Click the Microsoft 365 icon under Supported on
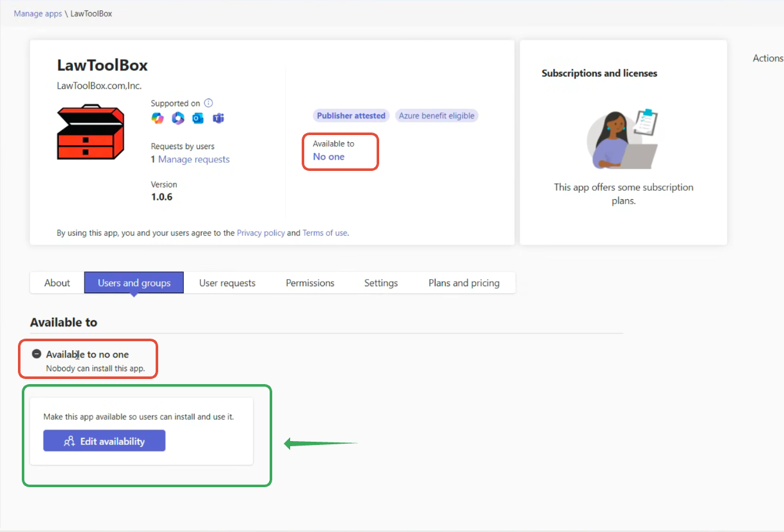Image resolution: width=784 pixels, height=532 pixels. 178,118
